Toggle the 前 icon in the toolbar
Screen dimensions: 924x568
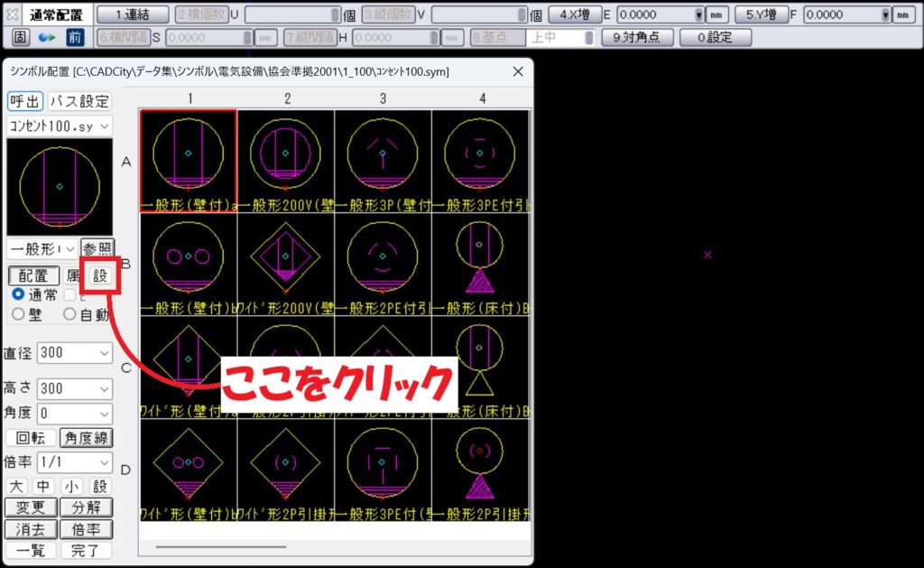(74, 37)
